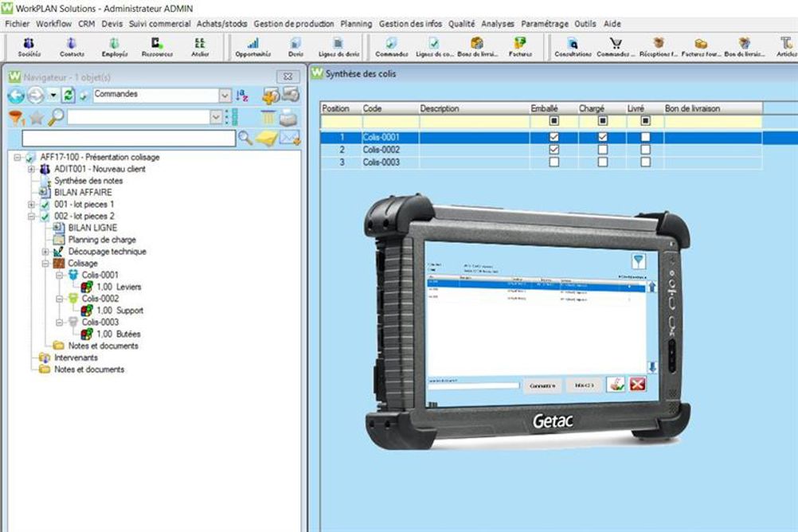Click the Navigateur back arrow

[16, 96]
